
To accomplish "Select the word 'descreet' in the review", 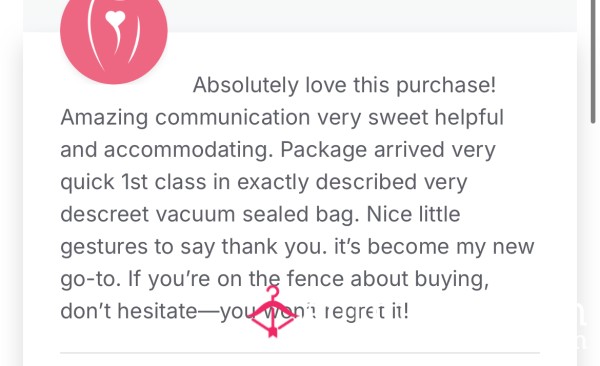I will tap(104, 214).
